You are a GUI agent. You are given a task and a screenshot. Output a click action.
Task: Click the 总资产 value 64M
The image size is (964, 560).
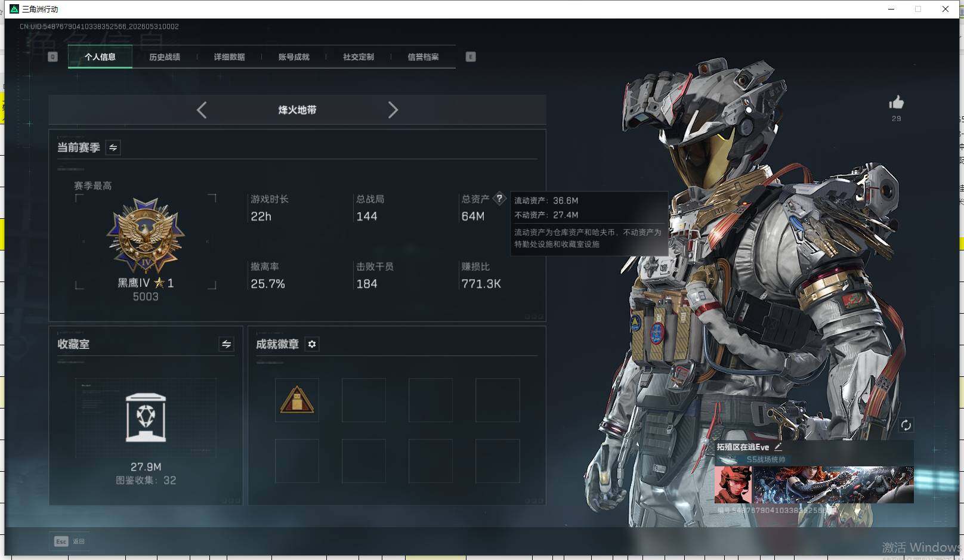[473, 216]
